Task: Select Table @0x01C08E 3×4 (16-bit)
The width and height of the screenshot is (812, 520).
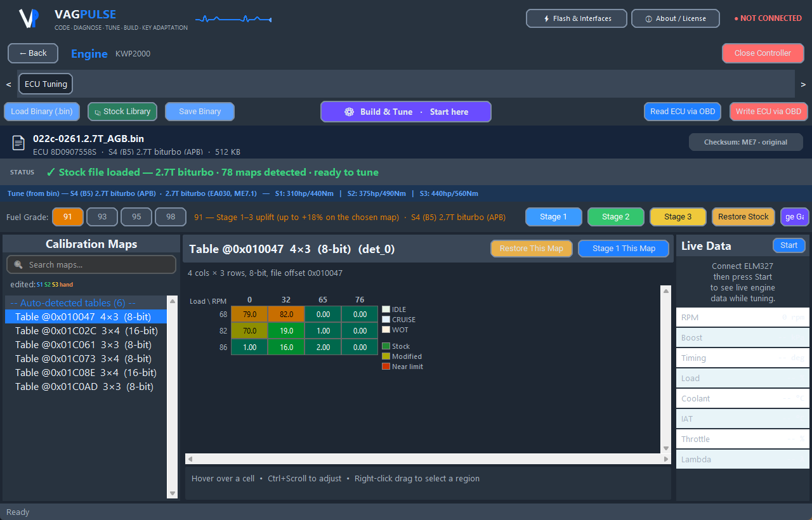Action: (x=86, y=373)
